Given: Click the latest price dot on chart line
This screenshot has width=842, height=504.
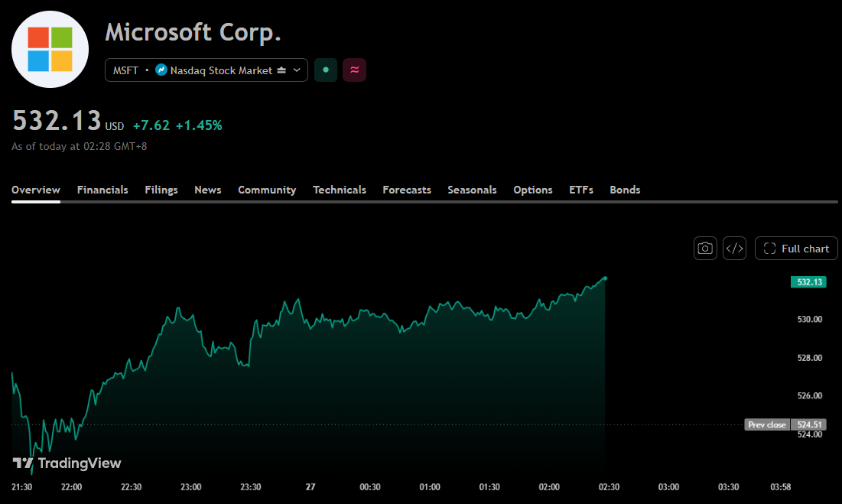Looking at the screenshot, I should (605, 278).
